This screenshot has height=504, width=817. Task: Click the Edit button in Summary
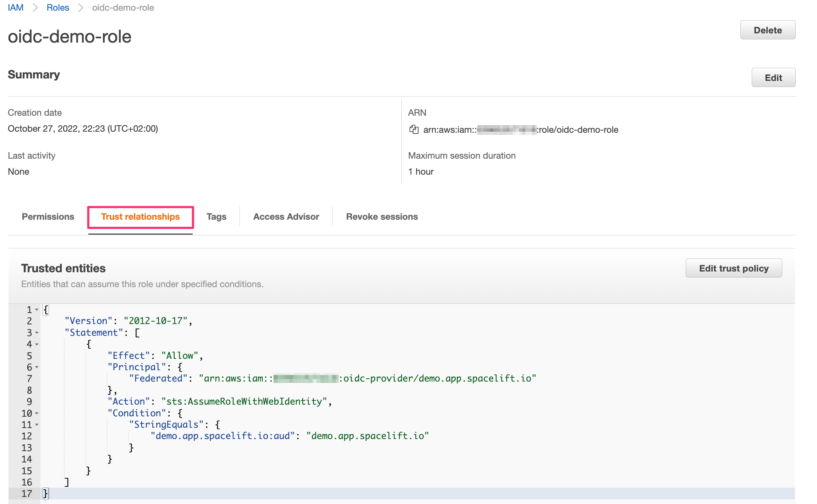coord(773,78)
